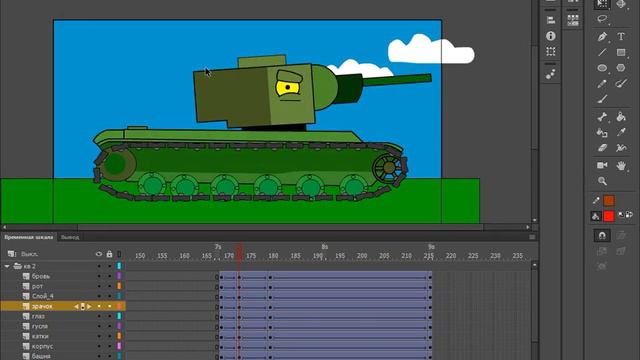Select the Zoom magnifier tool
This screenshot has height=360, width=640.
tap(602, 181)
